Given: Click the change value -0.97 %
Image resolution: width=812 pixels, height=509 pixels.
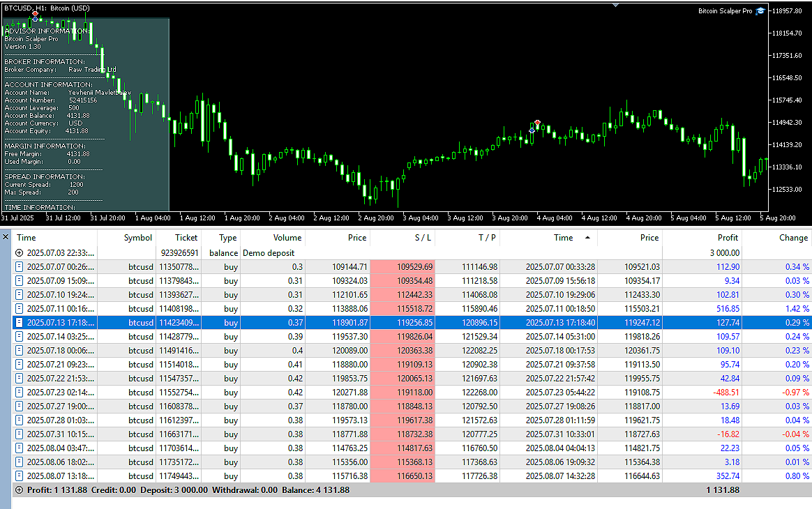Looking at the screenshot, I should coord(795,393).
